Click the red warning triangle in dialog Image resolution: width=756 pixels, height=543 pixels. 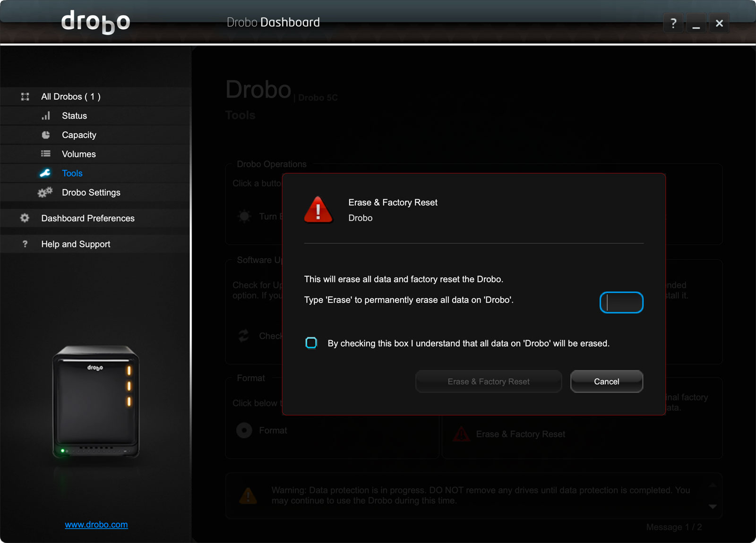pyautogui.click(x=318, y=210)
